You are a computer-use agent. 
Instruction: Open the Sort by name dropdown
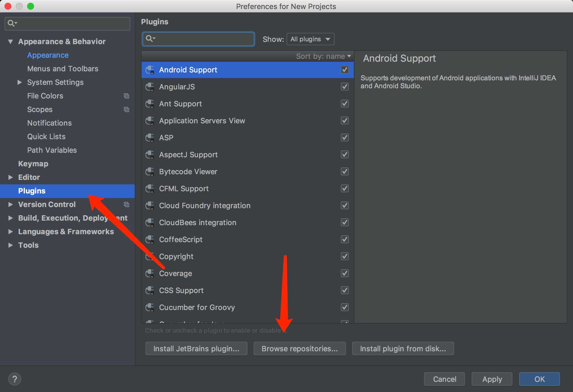323,56
